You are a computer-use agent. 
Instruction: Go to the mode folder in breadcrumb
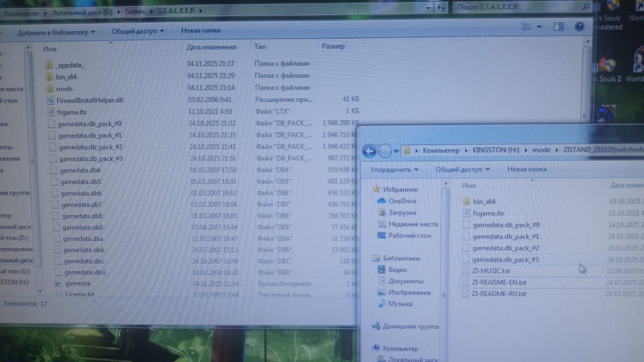541,150
